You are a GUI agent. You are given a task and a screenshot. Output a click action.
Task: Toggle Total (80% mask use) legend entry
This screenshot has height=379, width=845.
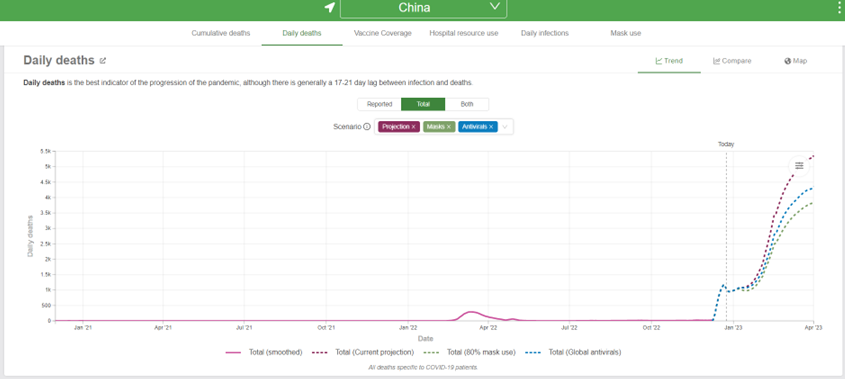coord(470,352)
